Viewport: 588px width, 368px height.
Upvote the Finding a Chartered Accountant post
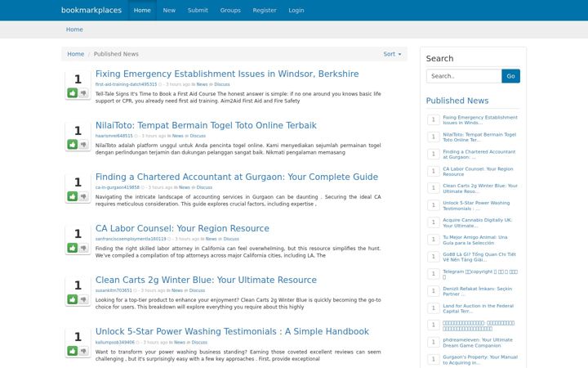(x=73, y=196)
